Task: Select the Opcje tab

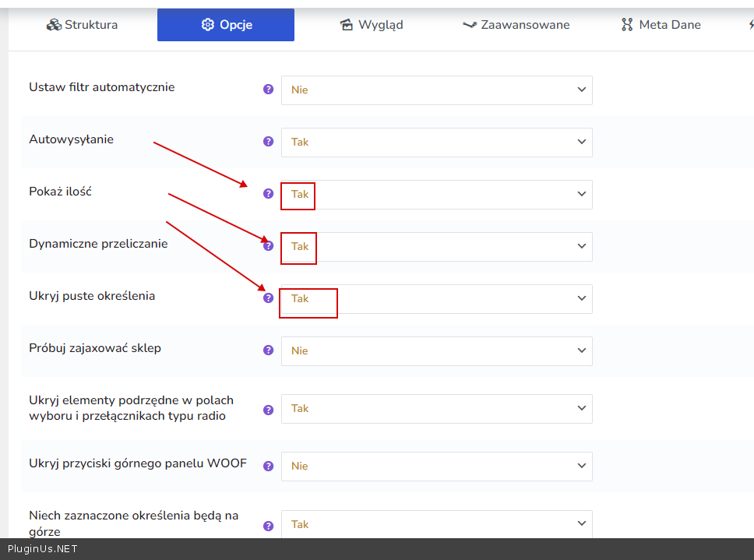Action: click(x=226, y=25)
